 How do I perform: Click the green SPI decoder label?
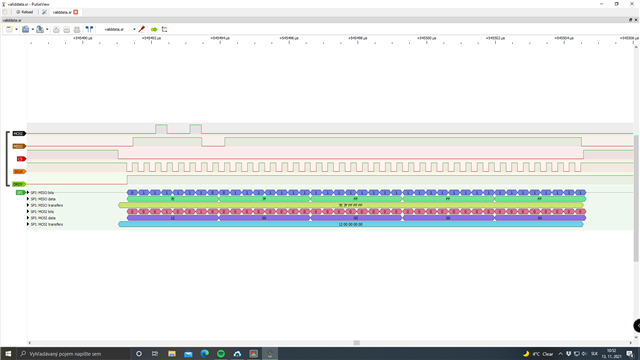pos(20,193)
